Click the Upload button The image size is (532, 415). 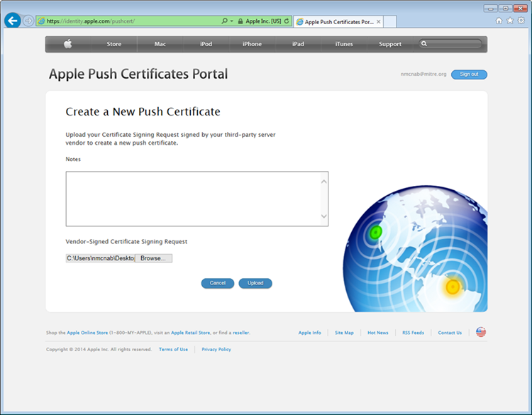tap(255, 283)
